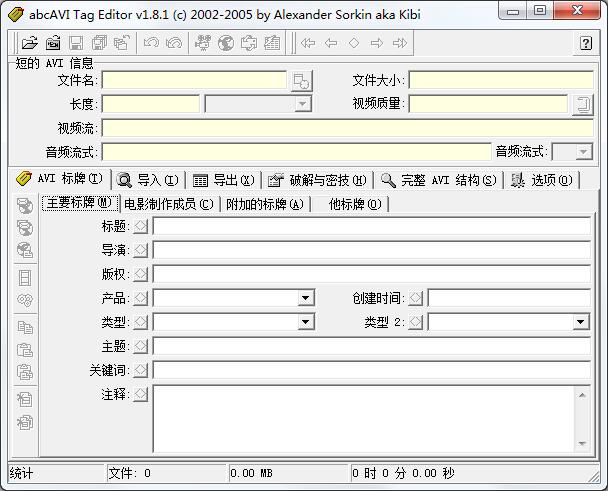
Task: Click the '文件: 0' status bar entry
Action: click(x=130, y=473)
